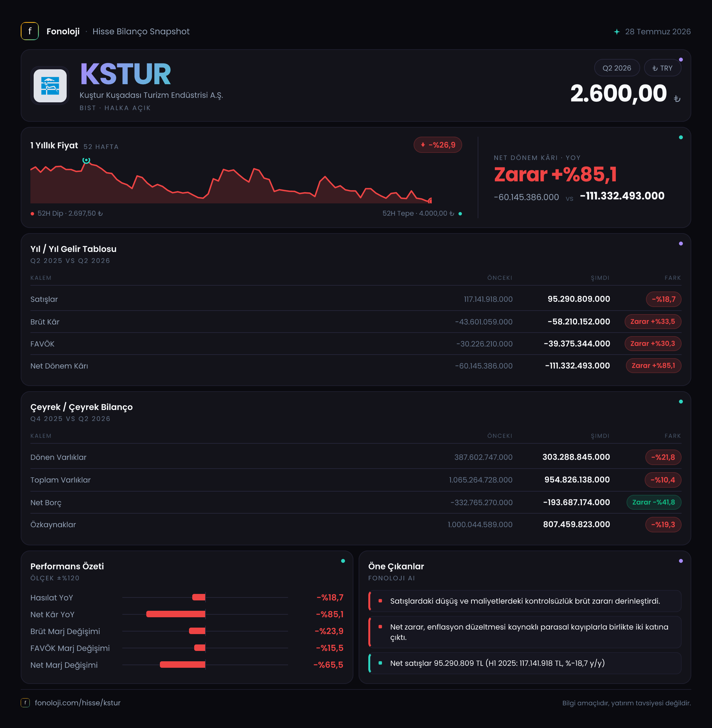
Task: Click the Özkaynaklar value 1.000.044.589.000
Action: pos(480,525)
